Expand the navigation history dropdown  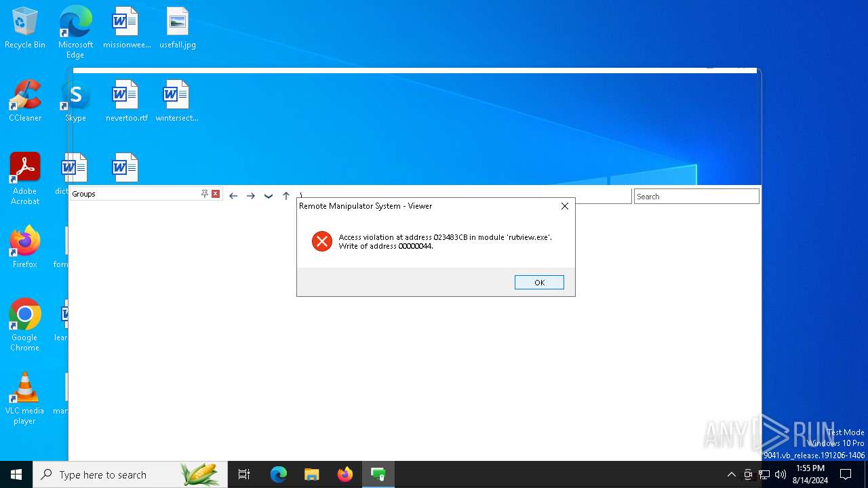coord(269,196)
